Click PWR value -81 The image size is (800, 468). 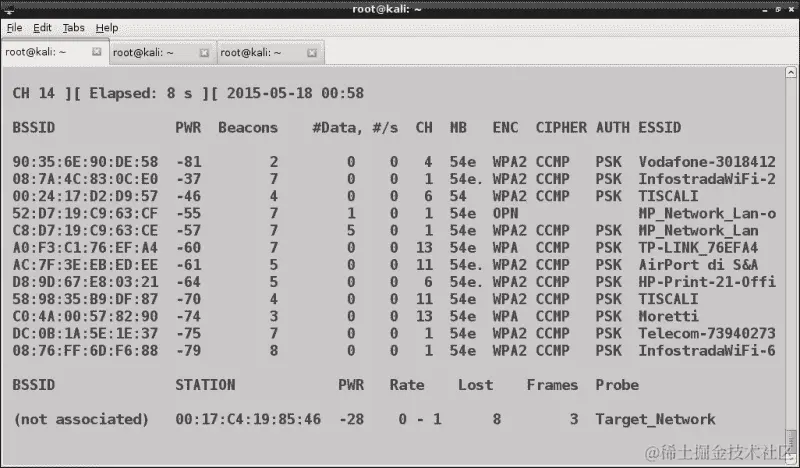point(188,162)
